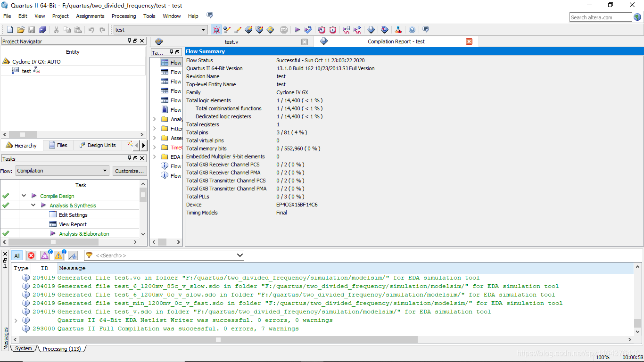Image resolution: width=644 pixels, height=362 pixels.
Task: Pin the Project Navigator panel
Action: pyautogui.click(x=130, y=41)
